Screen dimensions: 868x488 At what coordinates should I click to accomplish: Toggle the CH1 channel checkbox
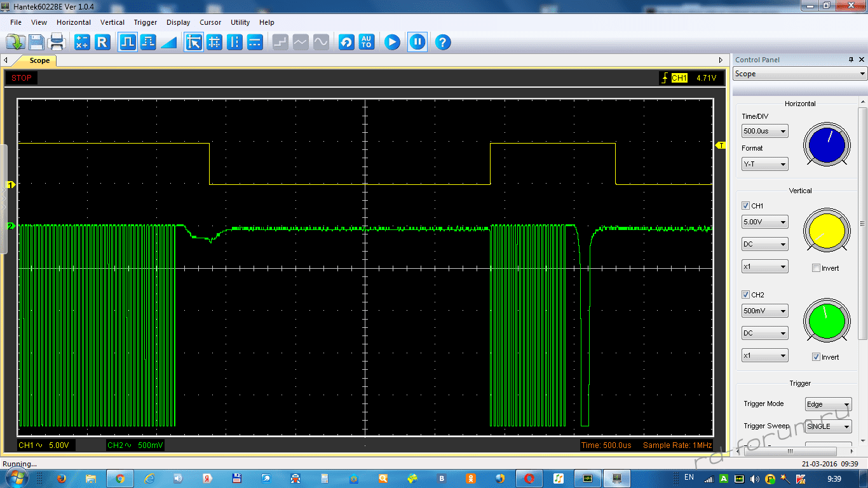point(745,206)
